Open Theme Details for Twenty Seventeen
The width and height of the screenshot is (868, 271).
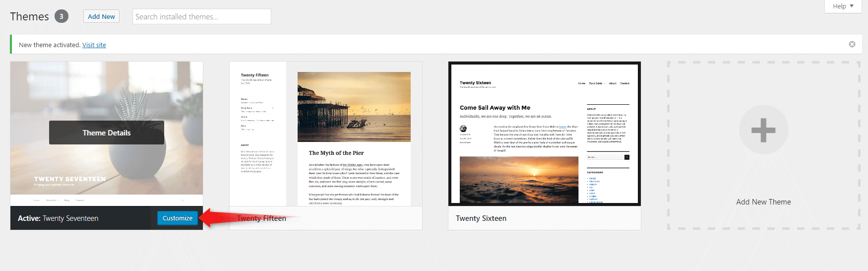pyautogui.click(x=106, y=133)
